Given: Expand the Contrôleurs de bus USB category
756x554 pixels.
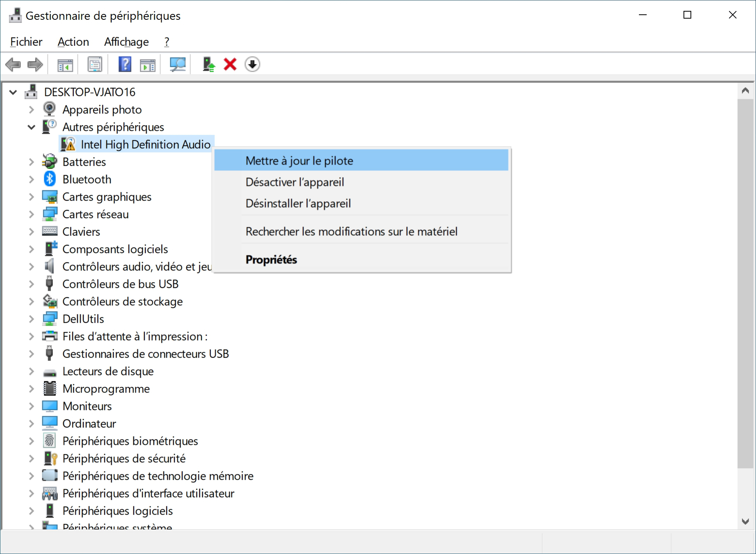Looking at the screenshot, I should 31,284.
